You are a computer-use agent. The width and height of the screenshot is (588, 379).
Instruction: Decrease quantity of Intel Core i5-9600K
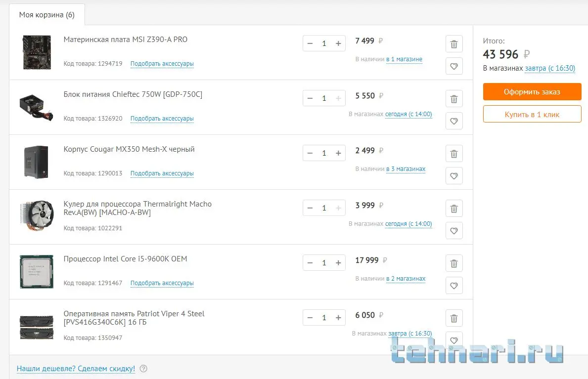coord(310,263)
